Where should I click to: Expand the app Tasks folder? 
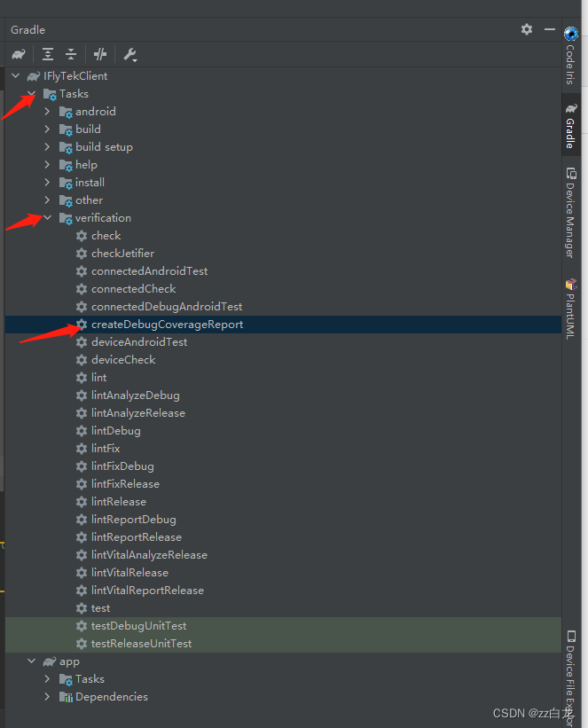pyautogui.click(x=47, y=678)
